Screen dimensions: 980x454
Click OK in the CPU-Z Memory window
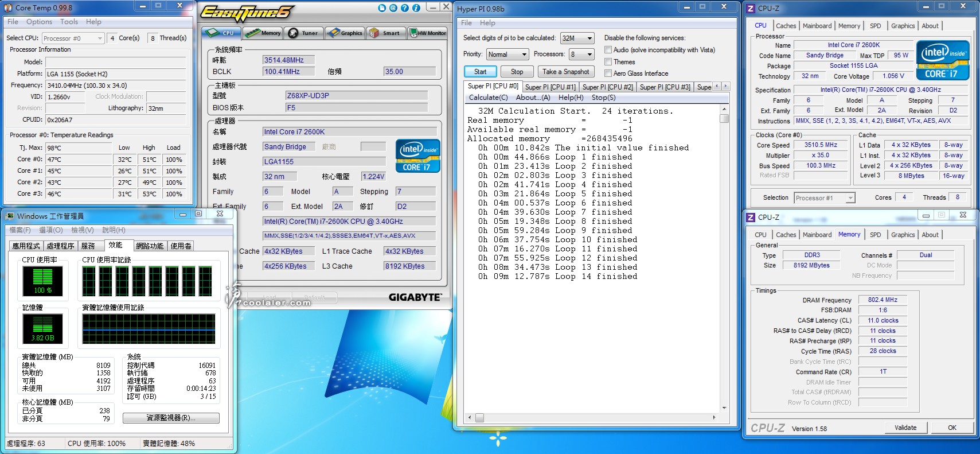click(x=952, y=428)
